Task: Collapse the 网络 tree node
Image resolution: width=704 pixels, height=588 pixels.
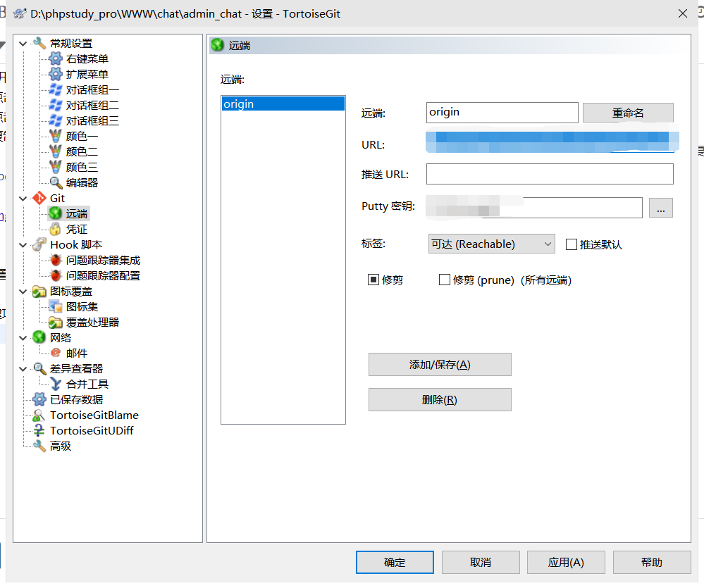Action: tap(23, 338)
